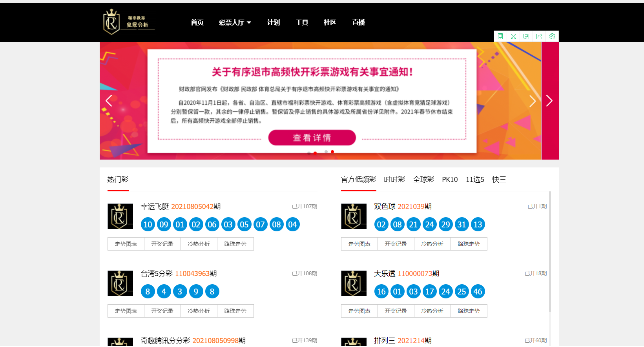Click the share export icon

pyautogui.click(x=539, y=36)
